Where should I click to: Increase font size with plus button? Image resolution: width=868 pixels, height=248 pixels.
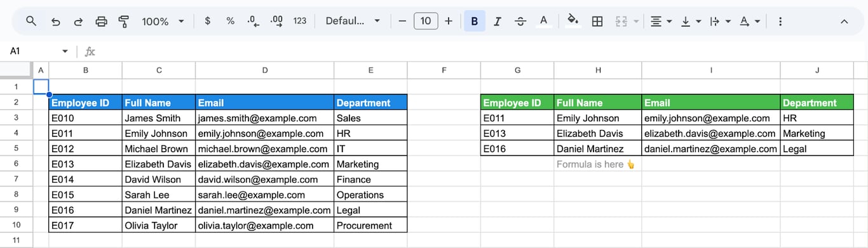point(449,21)
